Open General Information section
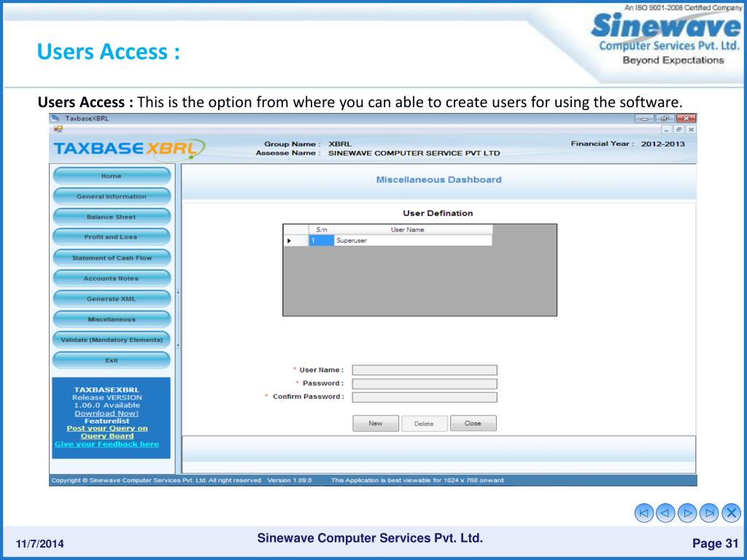The width and height of the screenshot is (747, 560). tap(112, 196)
